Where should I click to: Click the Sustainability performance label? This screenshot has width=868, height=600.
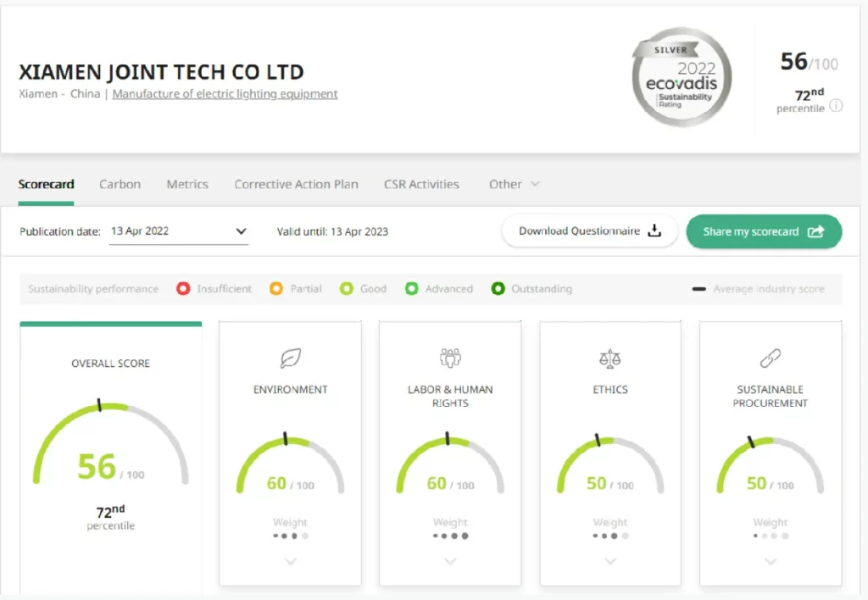(93, 289)
